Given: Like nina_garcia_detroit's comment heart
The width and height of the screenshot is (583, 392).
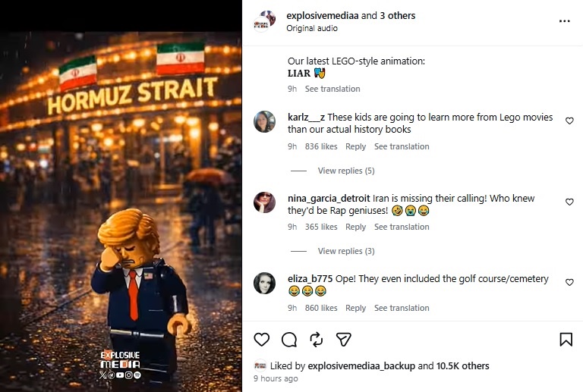Looking at the screenshot, I should click(569, 202).
